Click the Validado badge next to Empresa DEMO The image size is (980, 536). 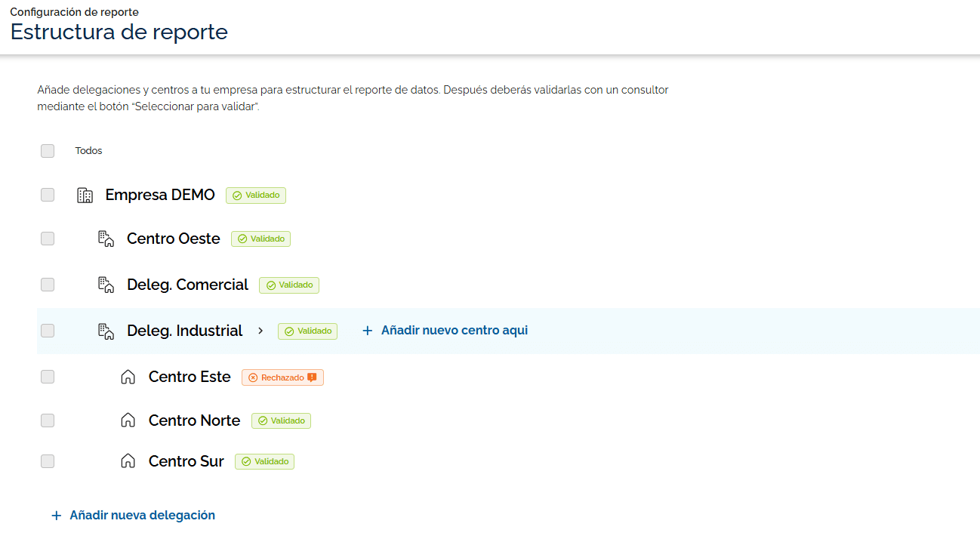[x=256, y=196]
